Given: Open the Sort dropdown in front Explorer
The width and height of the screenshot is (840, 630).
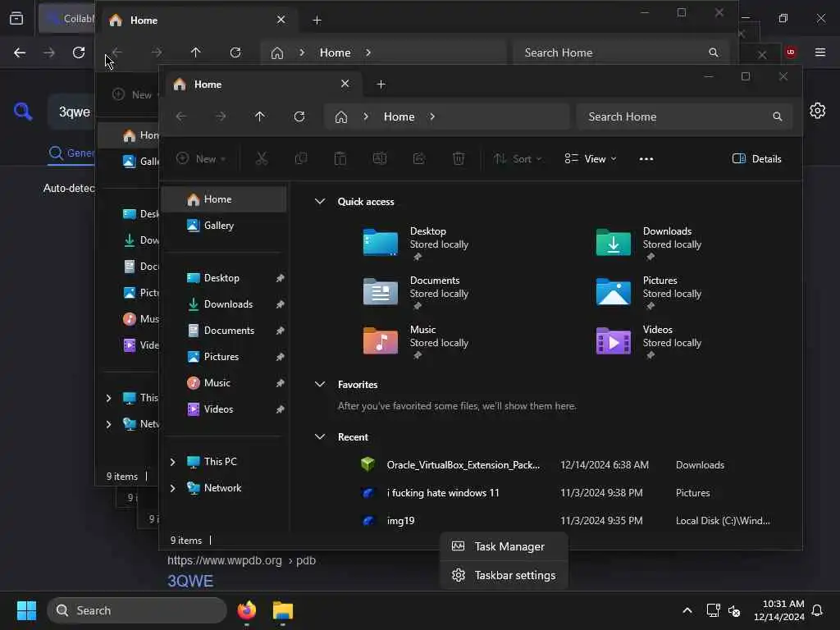Looking at the screenshot, I should click(x=518, y=158).
